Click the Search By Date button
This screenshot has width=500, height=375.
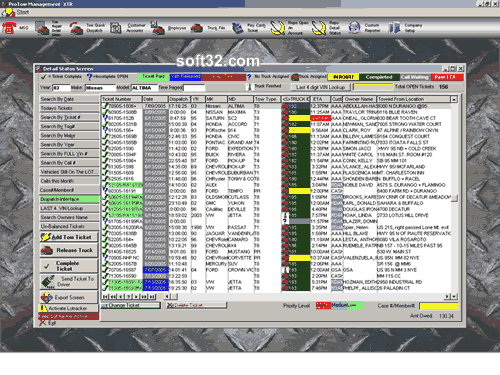[x=69, y=99]
